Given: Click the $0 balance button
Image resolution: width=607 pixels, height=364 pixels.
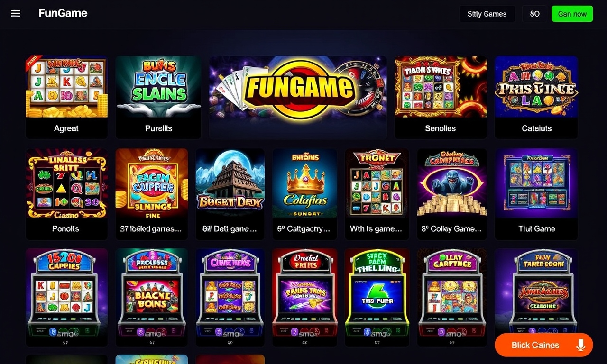Looking at the screenshot, I should coord(534,14).
